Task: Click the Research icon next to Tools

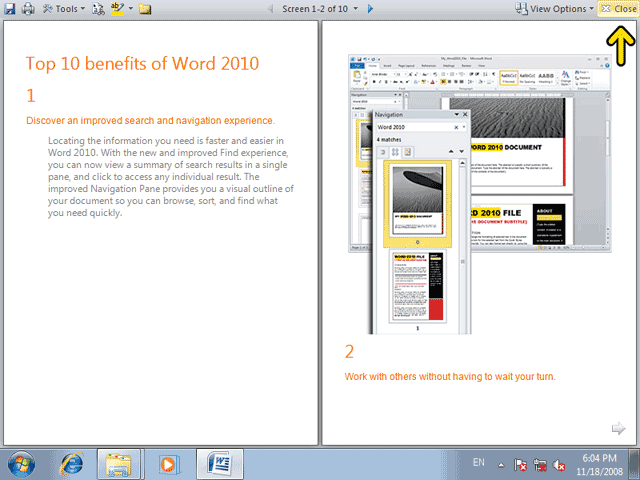Action: (98, 9)
